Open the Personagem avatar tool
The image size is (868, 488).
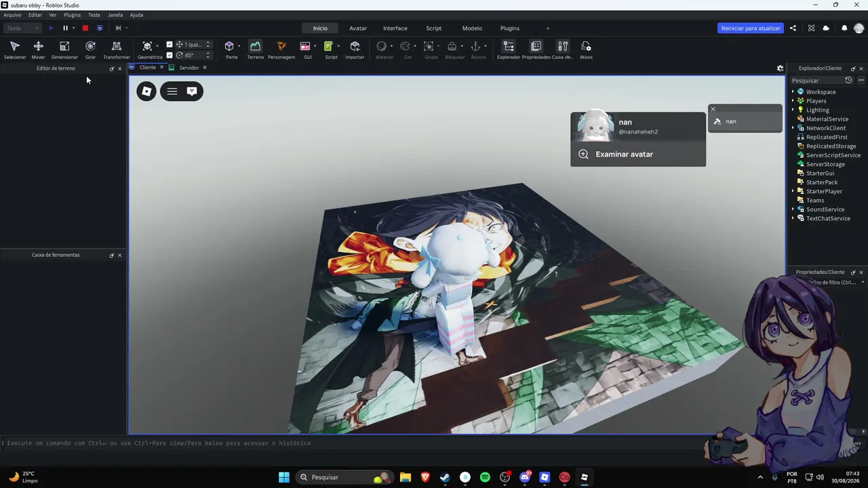click(281, 49)
